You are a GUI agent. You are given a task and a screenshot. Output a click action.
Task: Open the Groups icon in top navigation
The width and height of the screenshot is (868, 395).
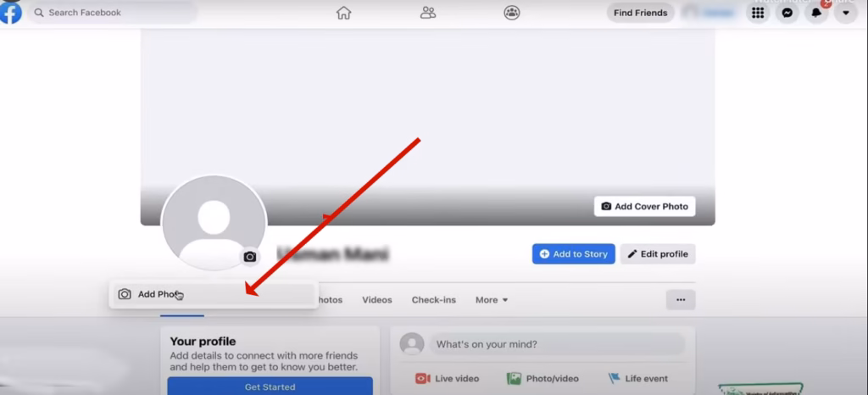point(512,13)
